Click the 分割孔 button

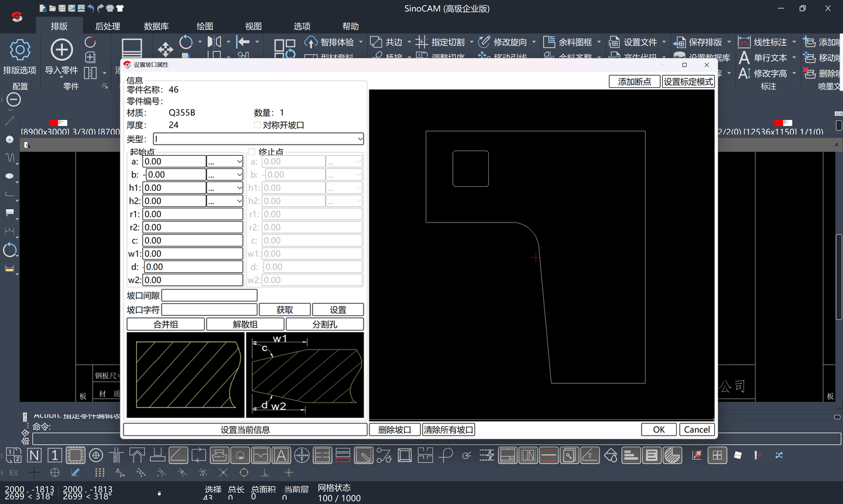[325, 324]
